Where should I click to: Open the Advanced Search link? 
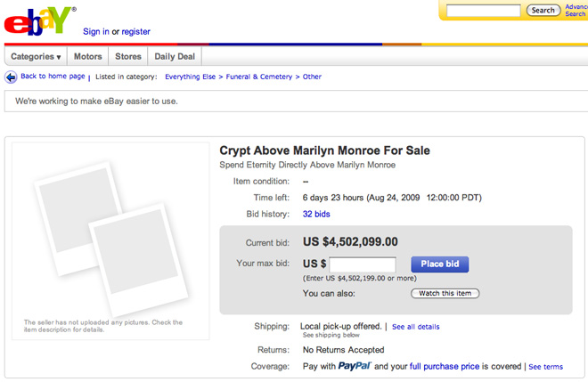click(x=576, y=10)
